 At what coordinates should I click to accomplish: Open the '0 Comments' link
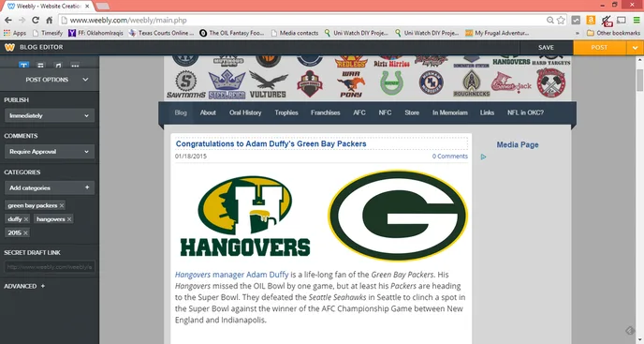(x=449, y=157)
